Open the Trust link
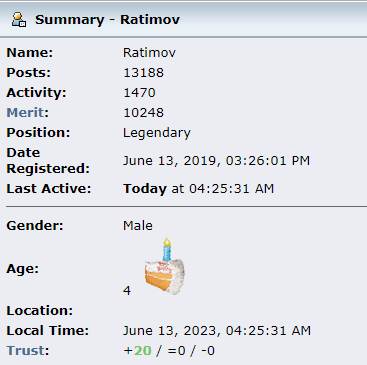This screenshot has height=365, width=367. tap(25, 351)
